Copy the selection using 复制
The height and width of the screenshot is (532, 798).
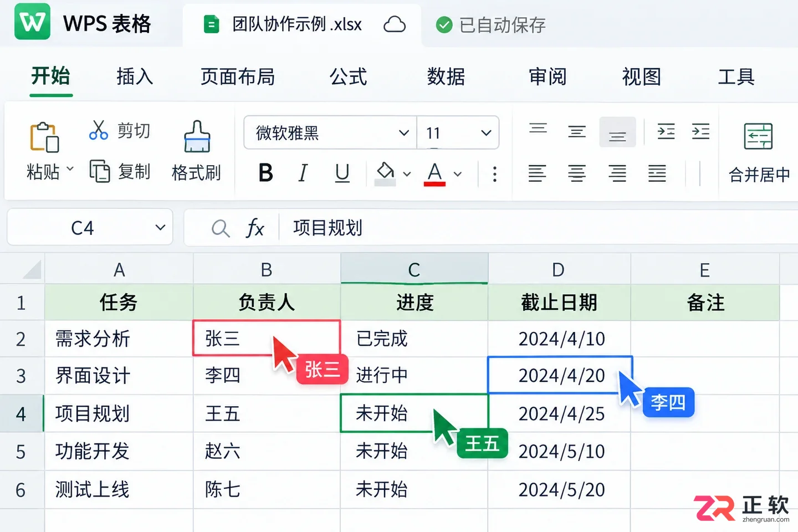coord(120,172)
